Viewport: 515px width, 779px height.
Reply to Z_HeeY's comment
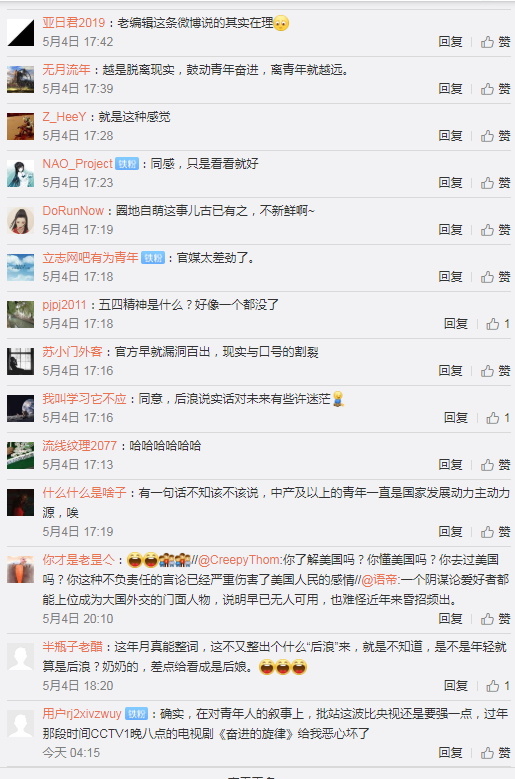pyautogui.click(x=450, y=136)
